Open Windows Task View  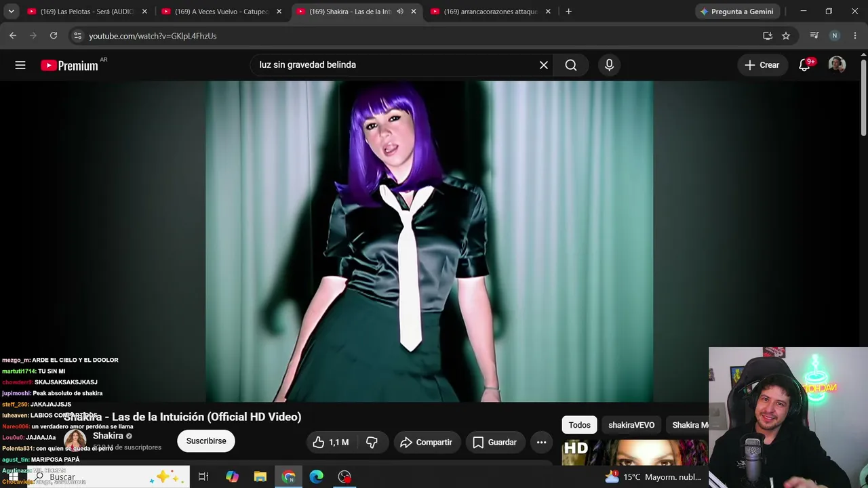pos(203,477)
